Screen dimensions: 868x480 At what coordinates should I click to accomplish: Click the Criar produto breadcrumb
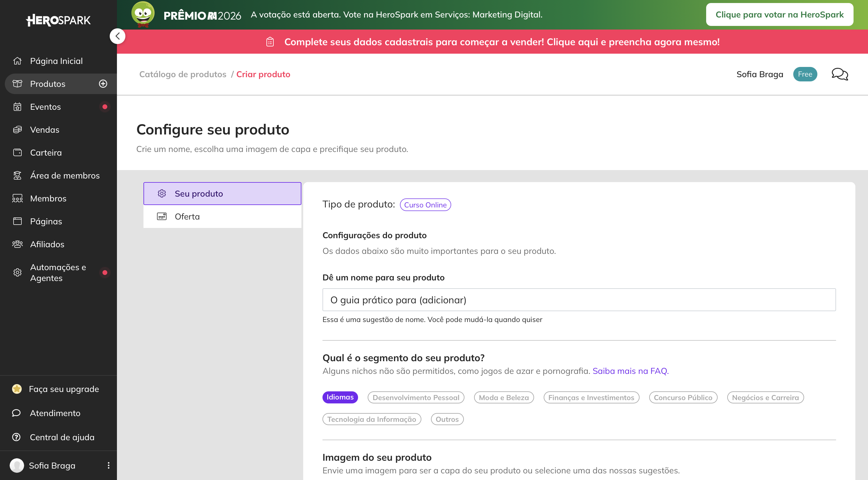[263, 74]
